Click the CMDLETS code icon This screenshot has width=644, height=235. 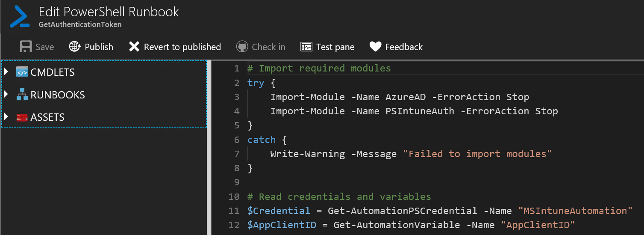pyautogui.click(x=22, y=72)
